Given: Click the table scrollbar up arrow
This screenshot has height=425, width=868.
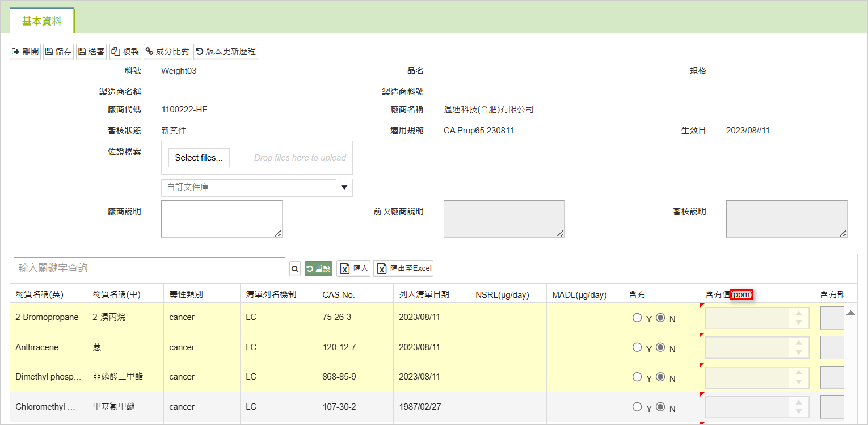Looking at the screenshot, I should [x=850, y=313].
